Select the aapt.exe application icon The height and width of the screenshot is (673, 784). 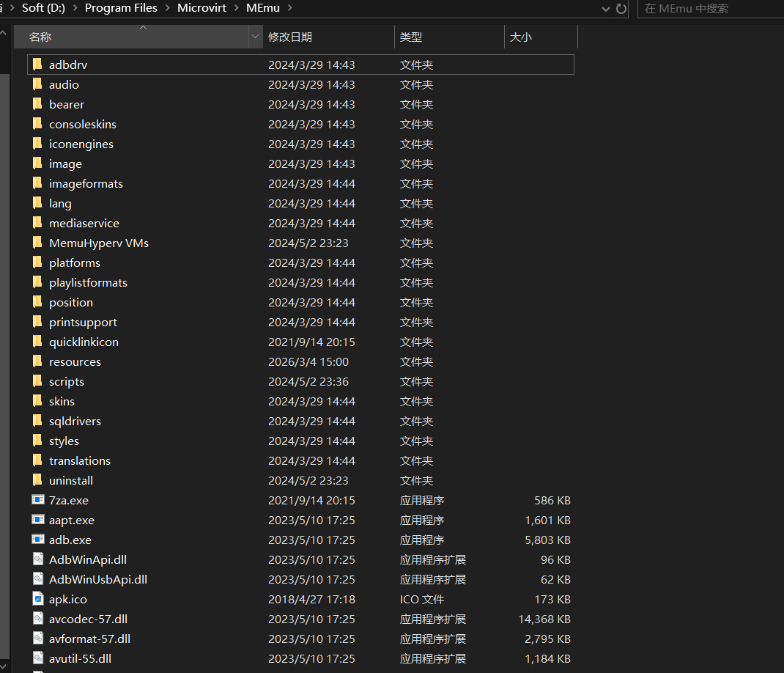coord(38,520)
